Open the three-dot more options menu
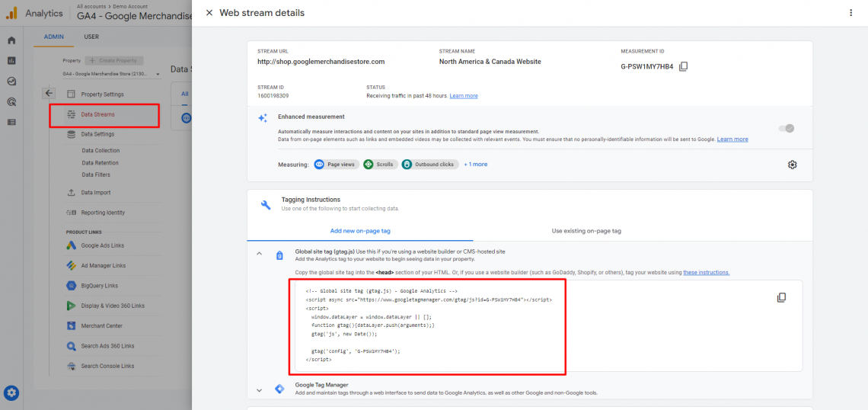 [850, 13]
